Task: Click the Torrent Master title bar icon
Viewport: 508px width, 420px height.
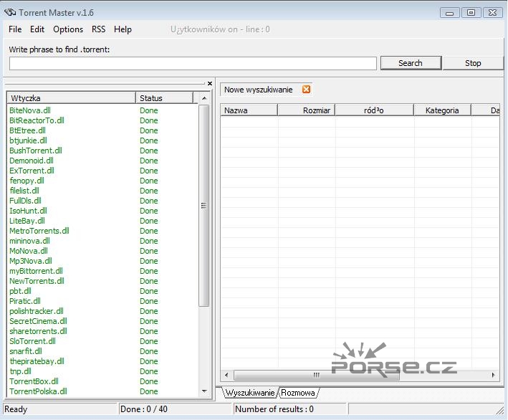Action: [x=10, y=12]
